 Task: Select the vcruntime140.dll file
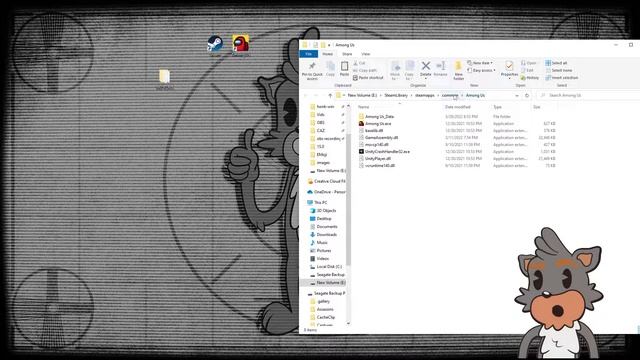tap(380, 166)
